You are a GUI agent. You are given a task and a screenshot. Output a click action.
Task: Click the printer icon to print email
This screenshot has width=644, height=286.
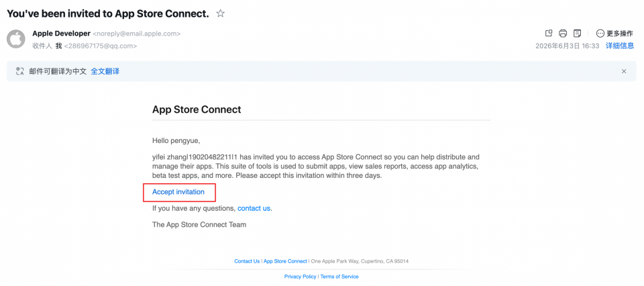(x=563, y=34)
